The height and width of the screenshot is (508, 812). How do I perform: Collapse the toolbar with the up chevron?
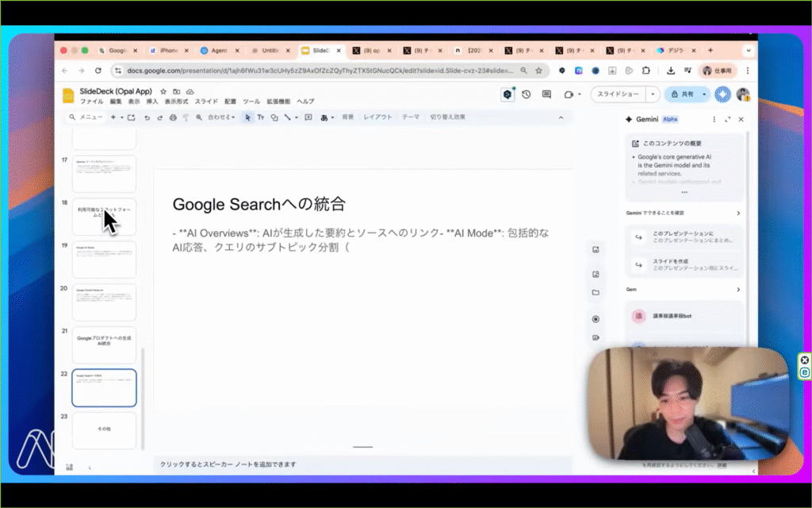[561, 117]
